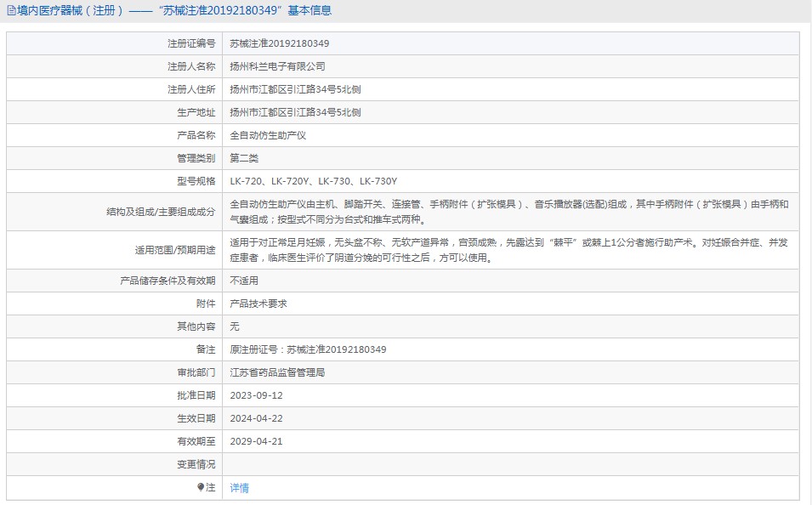
Task: Click the 其他内容 field label
Action: [x=196, y=326]
